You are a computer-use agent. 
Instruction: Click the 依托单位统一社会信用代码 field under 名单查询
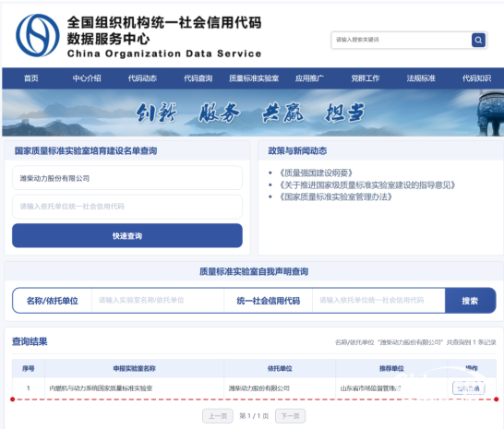coord(127,207)
